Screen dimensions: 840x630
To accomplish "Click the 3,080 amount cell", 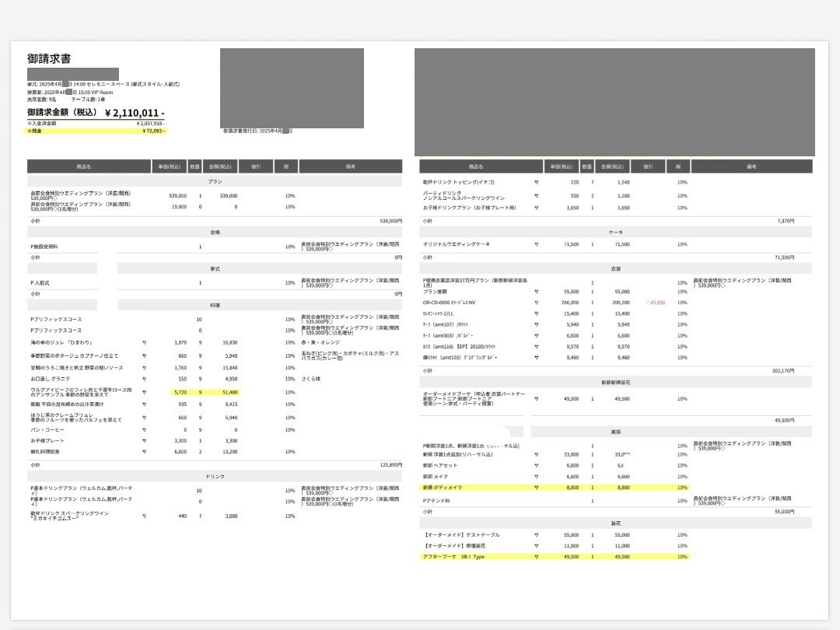I will point(231,516).
